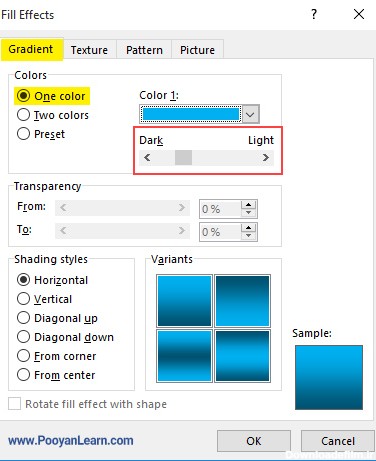Enable Rotate fill effect with shape
The height and width of the screenshot is (461, 376).
point(14,404)
